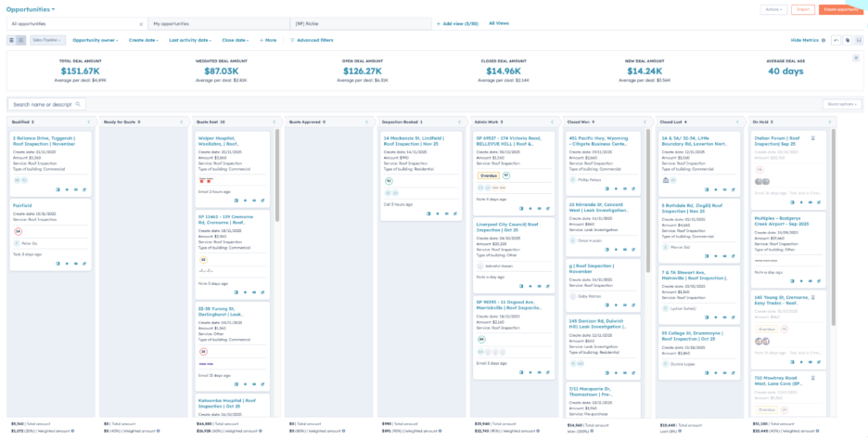Click email icon on 2 Reliance Drive card
This screenshot has width=868, height=440.
(76, 189)
